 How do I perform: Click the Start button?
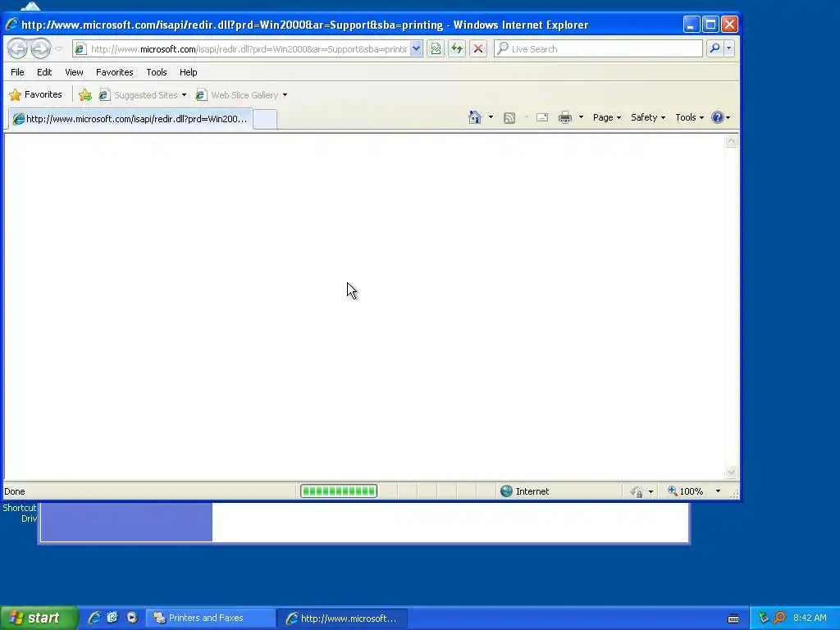[x=39, y=618]
